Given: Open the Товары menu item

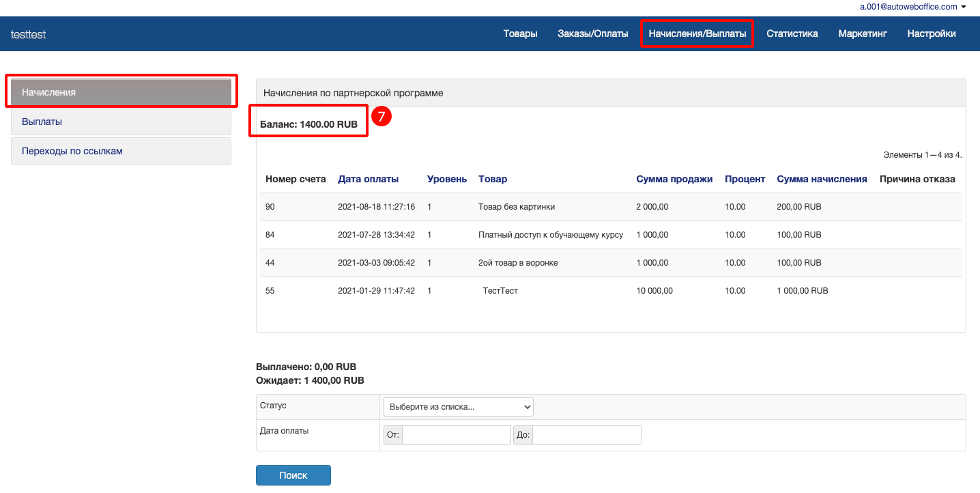Looking at the screenshot, I should pos(520,33).
